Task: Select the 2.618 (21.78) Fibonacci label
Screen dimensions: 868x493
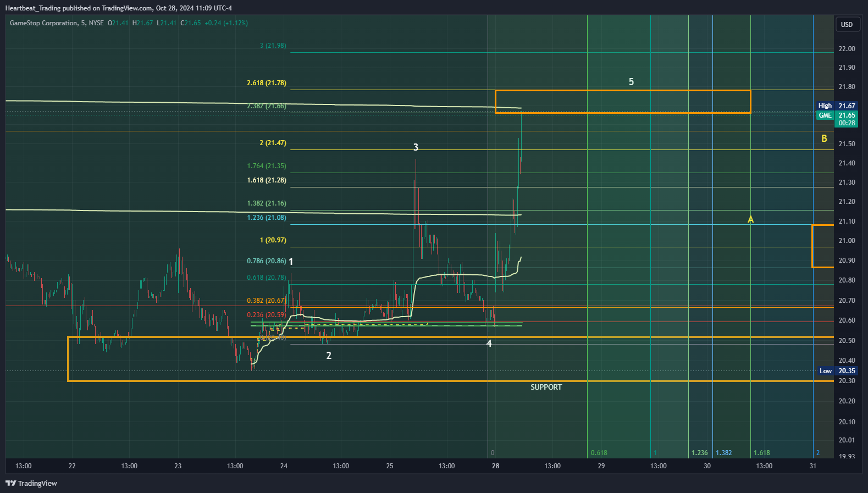Action: tap(267, 83)
